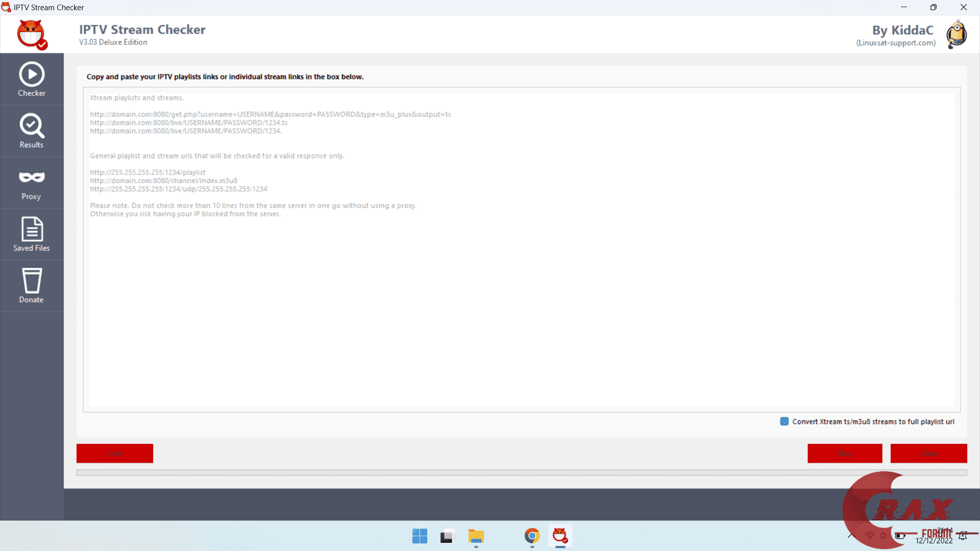Click the black terminal taskbar icon
This screenshot has width=980, height=551.
[x=447, y=536]
